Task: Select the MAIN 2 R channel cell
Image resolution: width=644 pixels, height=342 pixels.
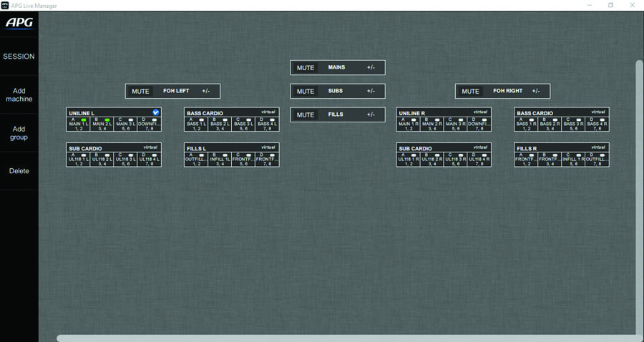Action: click(431, 124)
